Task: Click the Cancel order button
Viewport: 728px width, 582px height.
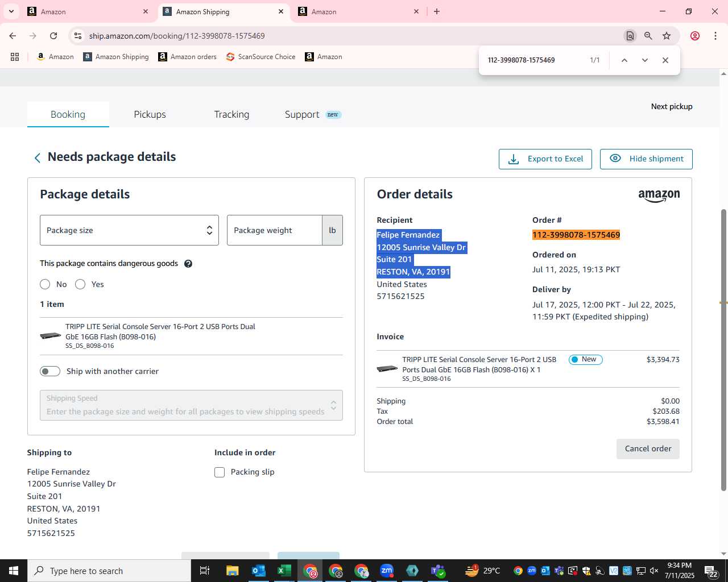Action: tap(648, 449)
